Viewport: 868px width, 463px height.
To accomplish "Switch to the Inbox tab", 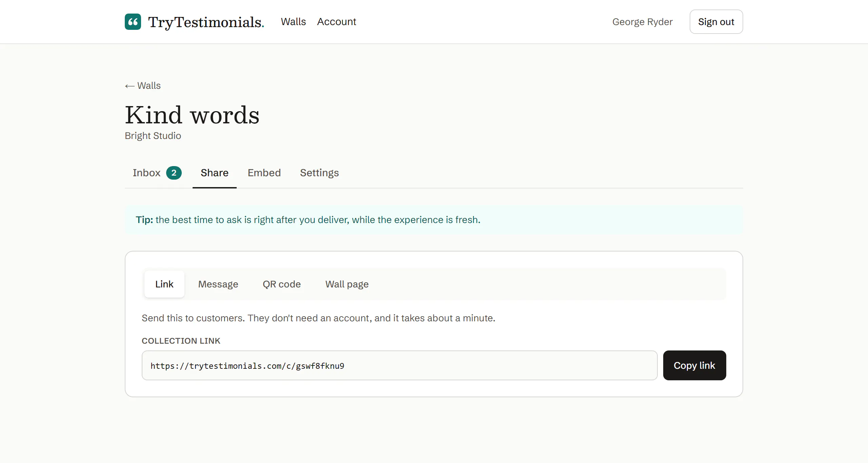I will click(157, 173).
